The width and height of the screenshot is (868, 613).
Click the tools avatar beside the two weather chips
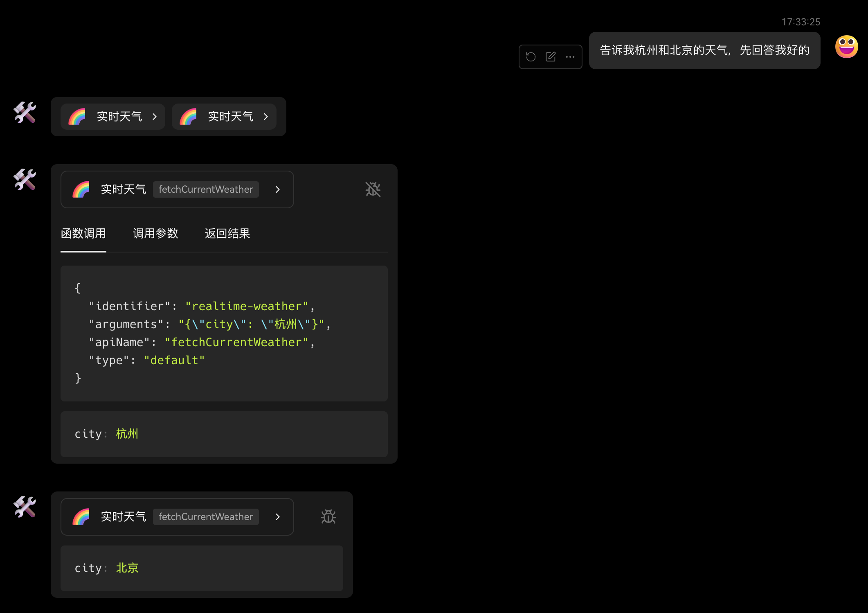(25, 113)
